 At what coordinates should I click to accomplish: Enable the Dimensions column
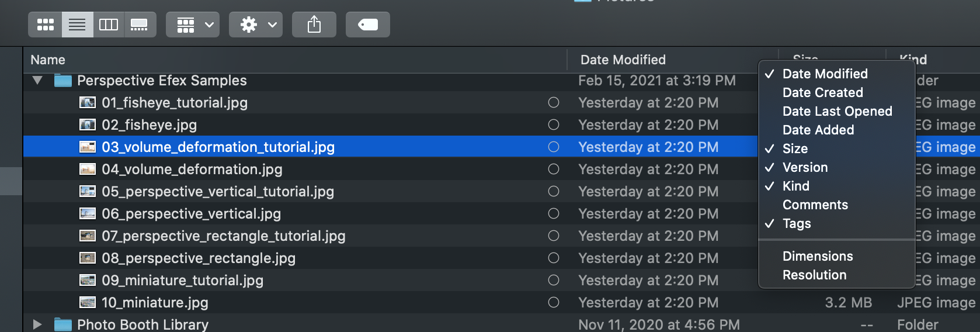(818, 256)
